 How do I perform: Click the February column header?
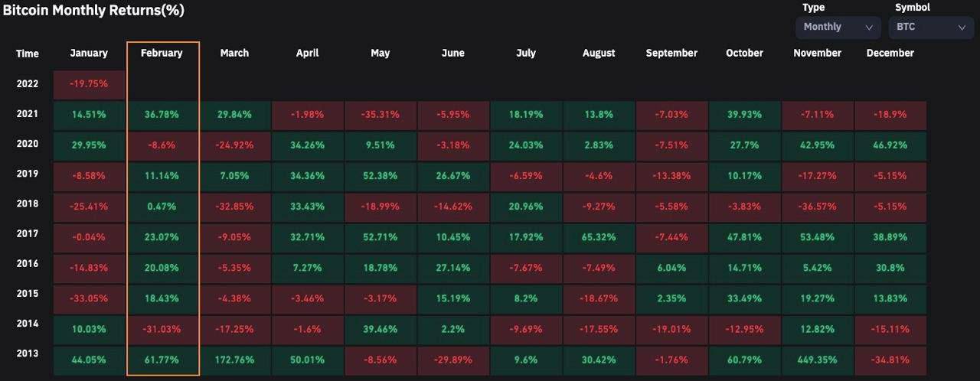[162, 53]
